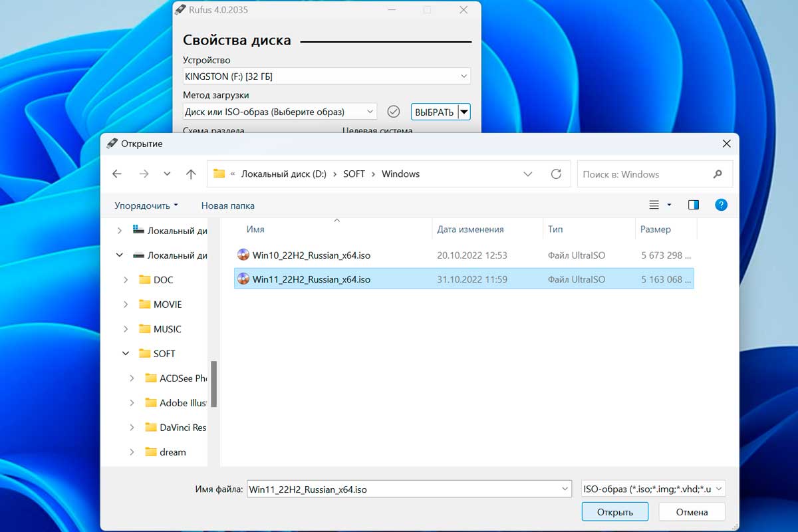Click Новая папка
Image resolution: width=798 pixels, height=532 pixels.
pos(228,205)
